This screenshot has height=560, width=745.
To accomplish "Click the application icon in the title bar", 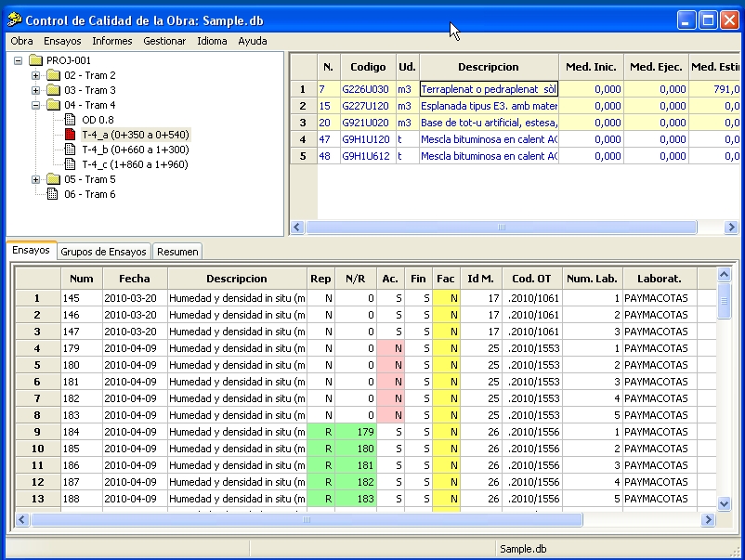I will click(x=15, y=20).
